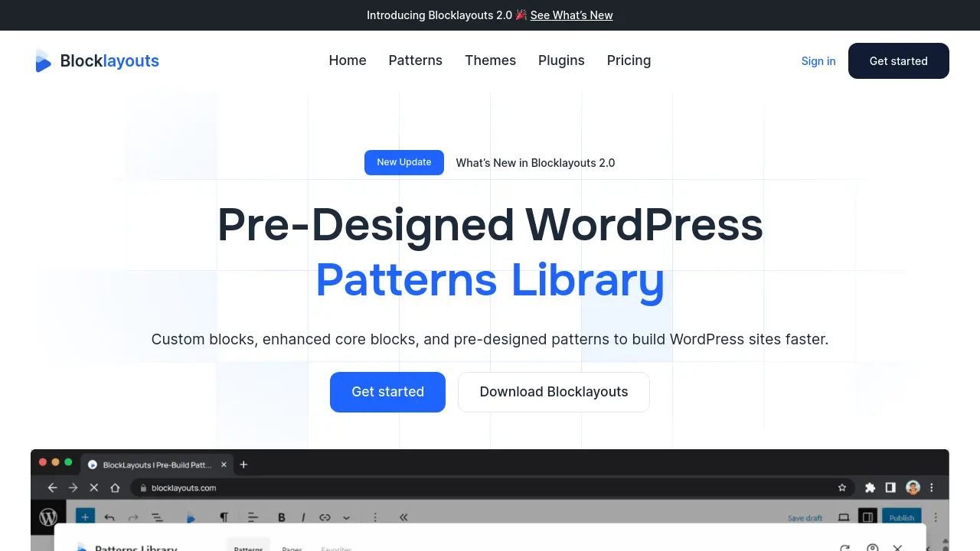The height and width of the screenshot is (551, 980).
Task: Select Themes in the top navigation
Action: [x=491, y=60]
